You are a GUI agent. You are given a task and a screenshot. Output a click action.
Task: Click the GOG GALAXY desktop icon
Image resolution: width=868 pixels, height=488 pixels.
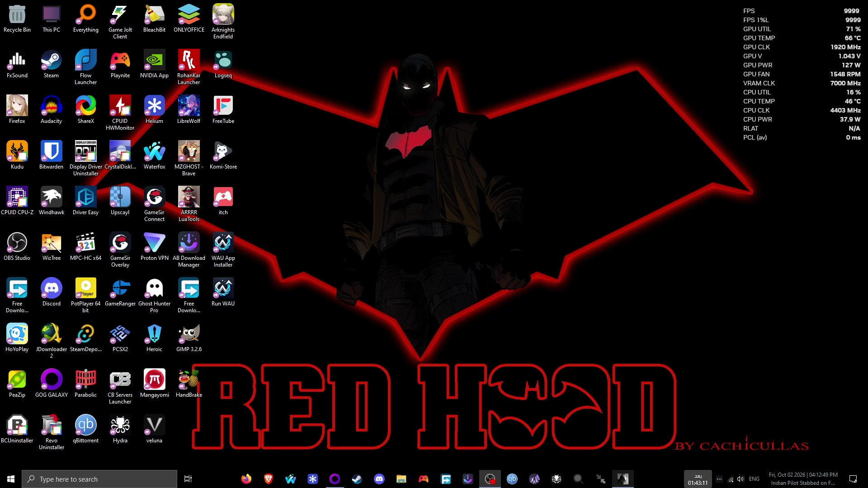coord(51,384)
